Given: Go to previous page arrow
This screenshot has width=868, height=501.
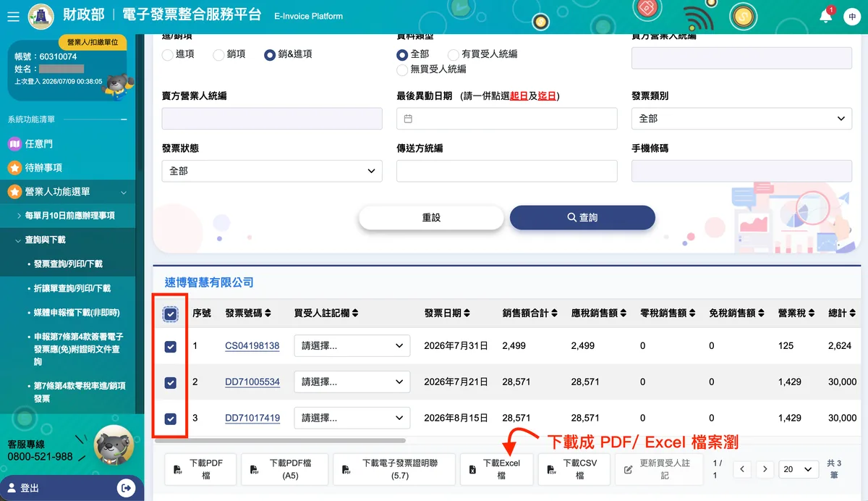Looking at the screenshot, I should [x=741, y=469].
